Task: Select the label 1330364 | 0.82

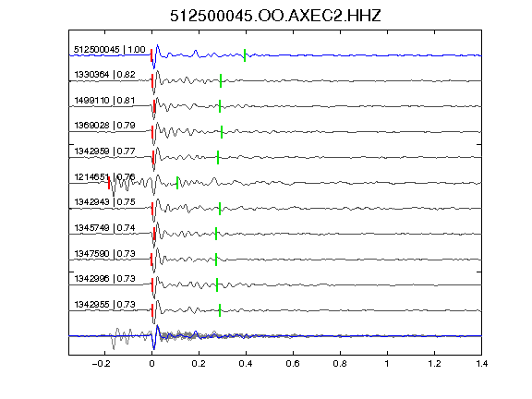Action: click(x=105, y=75)
